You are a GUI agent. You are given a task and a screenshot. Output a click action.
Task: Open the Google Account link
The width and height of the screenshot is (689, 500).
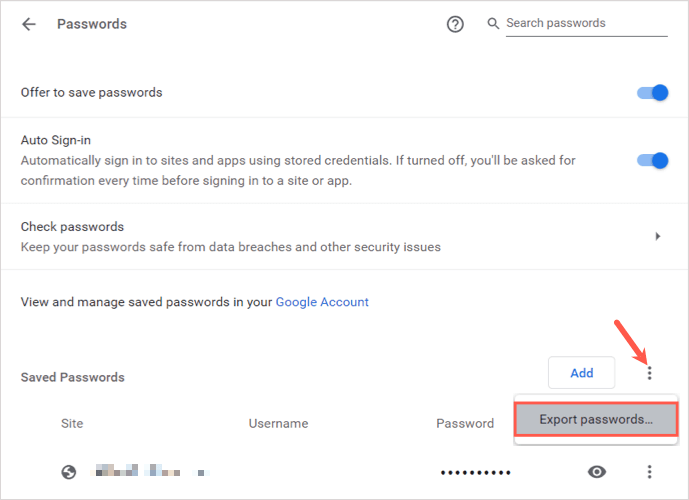322,302
